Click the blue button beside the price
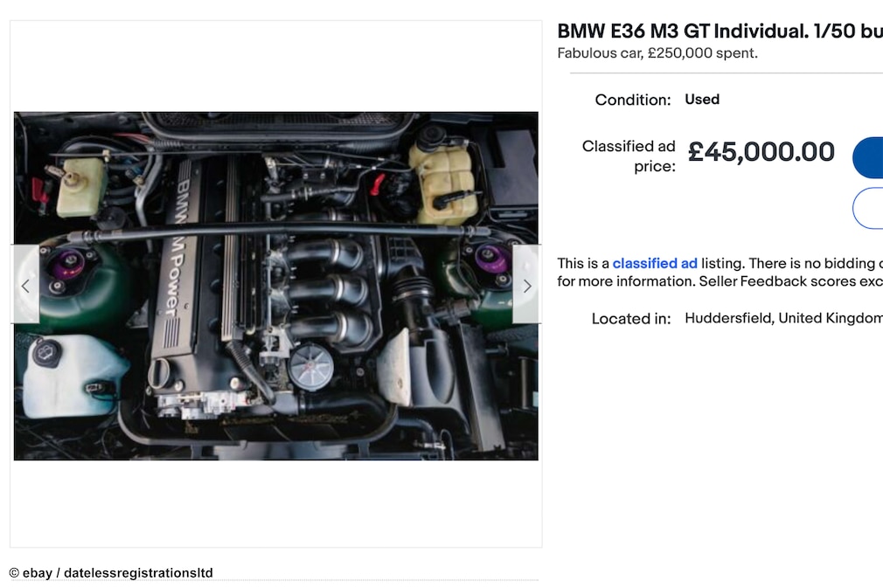Image resolution: width=883 pixels, height=588 pixels. [868, 157]
